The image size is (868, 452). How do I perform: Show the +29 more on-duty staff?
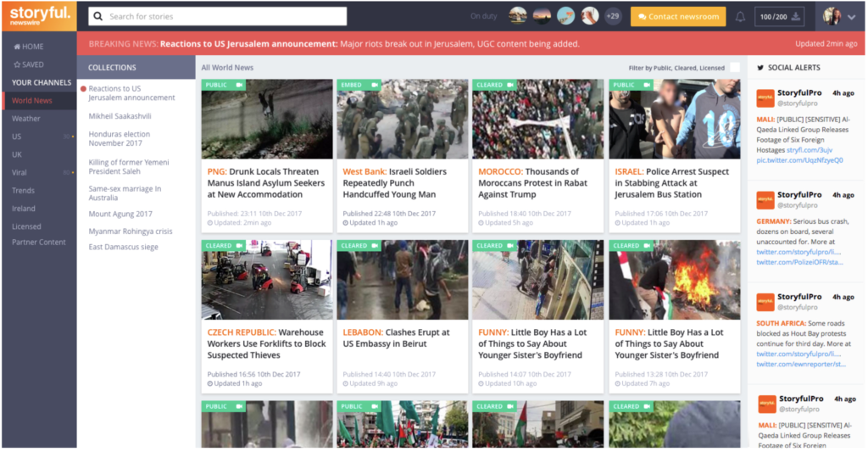click(613, 16)
